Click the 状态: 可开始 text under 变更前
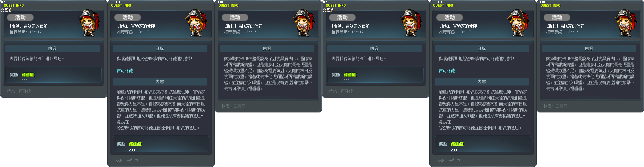The width and height of the screenshot is (644, 167). 19,91
